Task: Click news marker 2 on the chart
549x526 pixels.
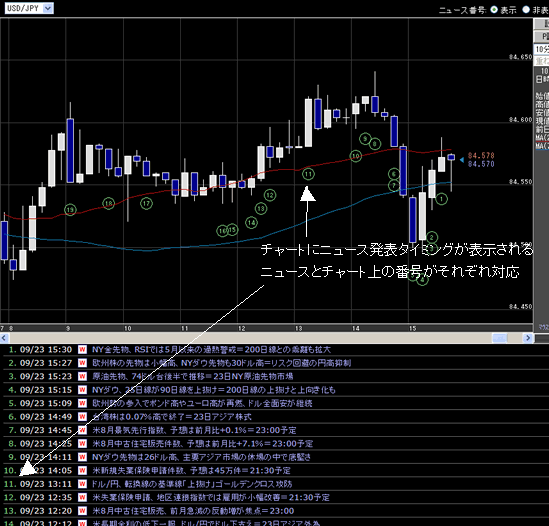Action: 432,237
